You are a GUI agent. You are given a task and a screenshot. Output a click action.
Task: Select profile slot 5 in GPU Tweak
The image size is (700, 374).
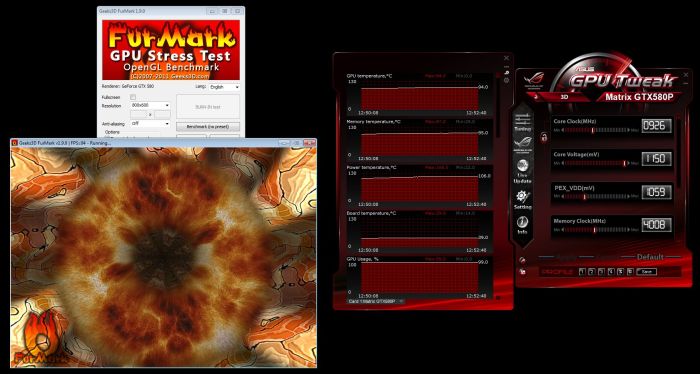[x=621, y=271]
